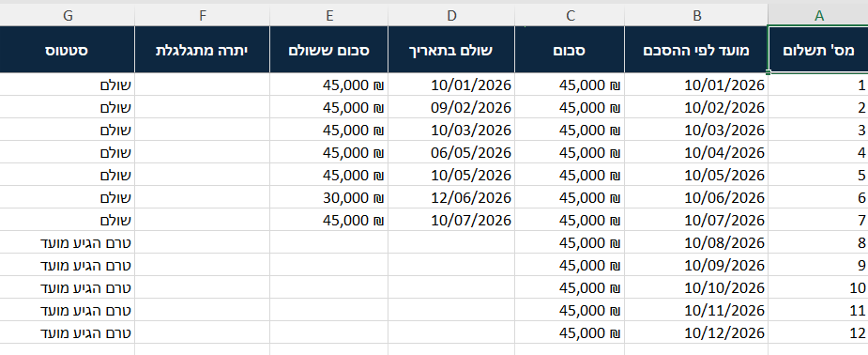Select the cell showing ₪ 30,000
Screen dimensions: 868x355
pos(329,197)
